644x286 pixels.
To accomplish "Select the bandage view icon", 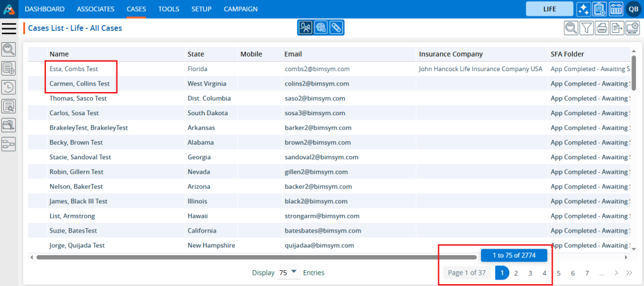I will point(336,28).
